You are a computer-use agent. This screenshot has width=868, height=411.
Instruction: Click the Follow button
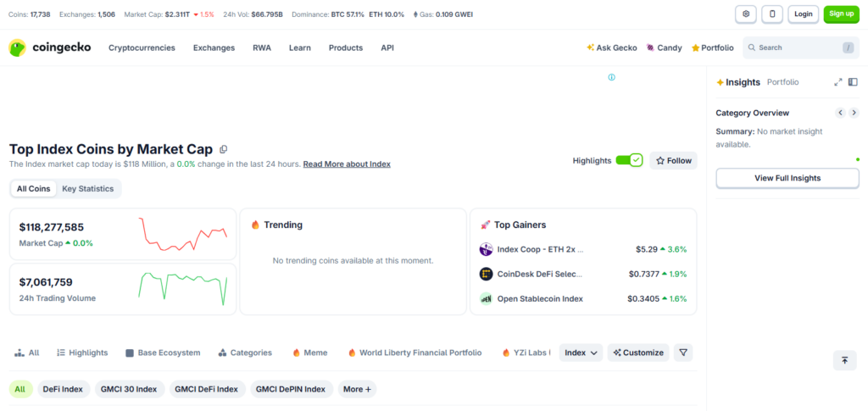click(674, 160)
